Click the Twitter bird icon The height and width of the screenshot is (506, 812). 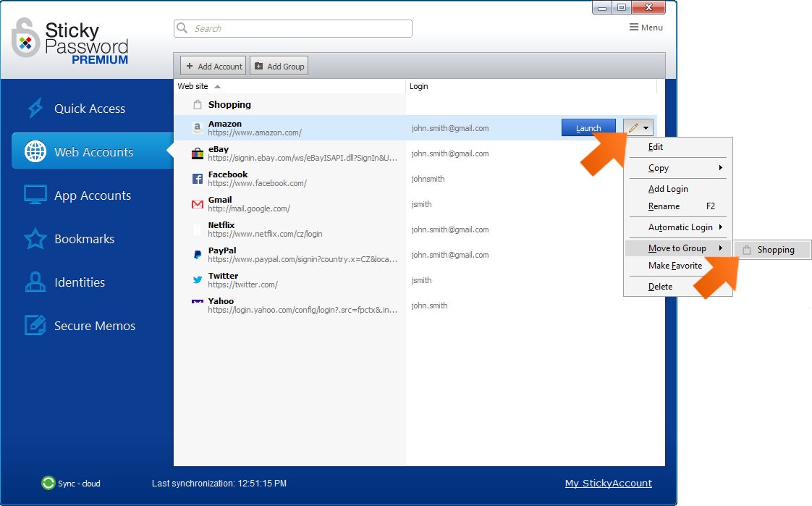coord(198,279)
